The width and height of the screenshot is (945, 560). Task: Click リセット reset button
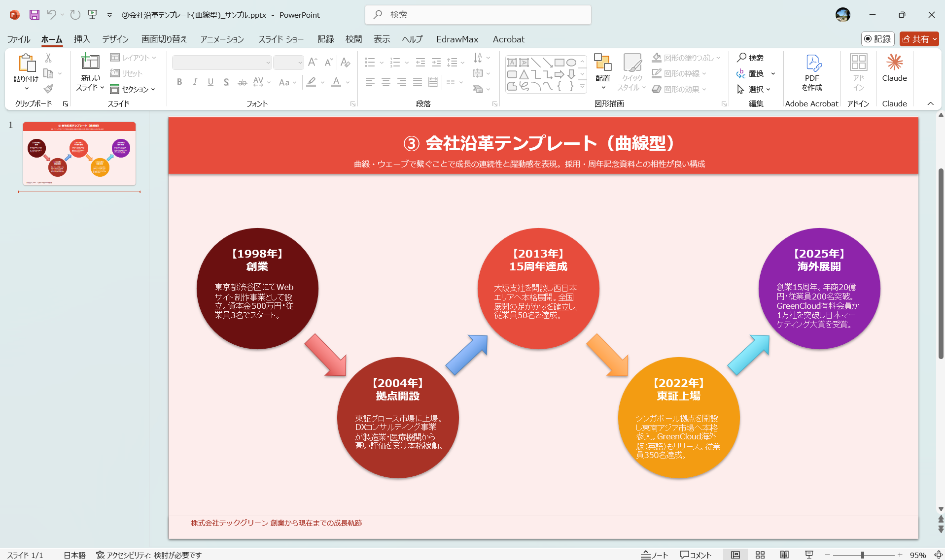point(127,73)
